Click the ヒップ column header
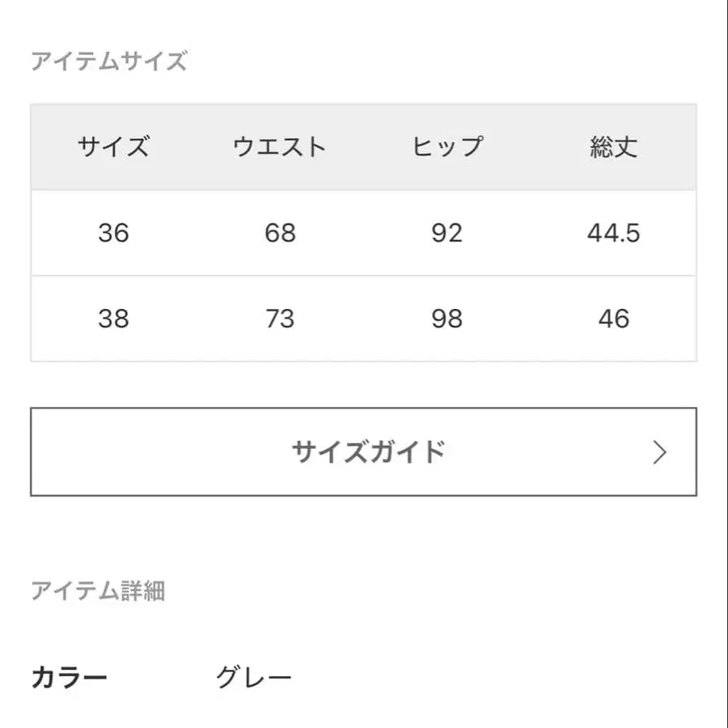The width and height of the screenshot is (728, 728). point(446,147)
